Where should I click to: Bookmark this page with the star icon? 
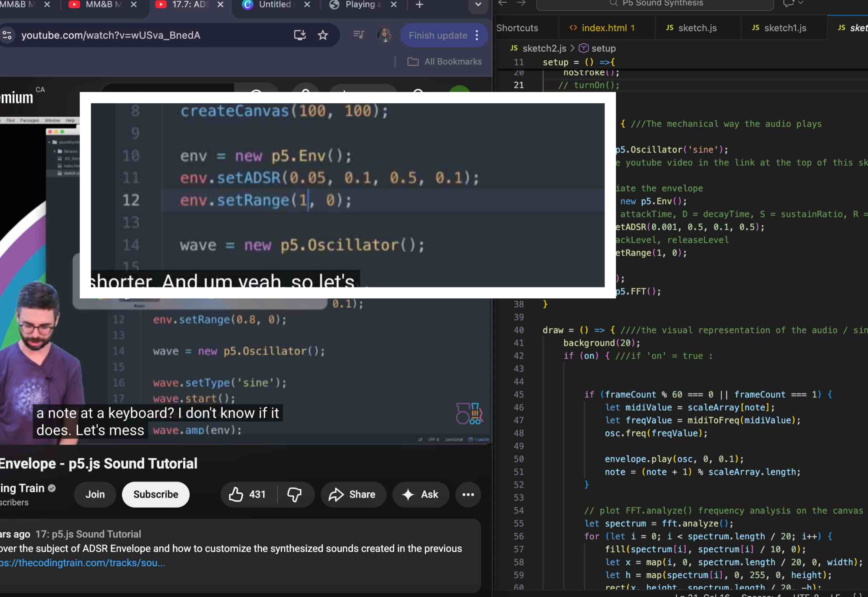322,35
